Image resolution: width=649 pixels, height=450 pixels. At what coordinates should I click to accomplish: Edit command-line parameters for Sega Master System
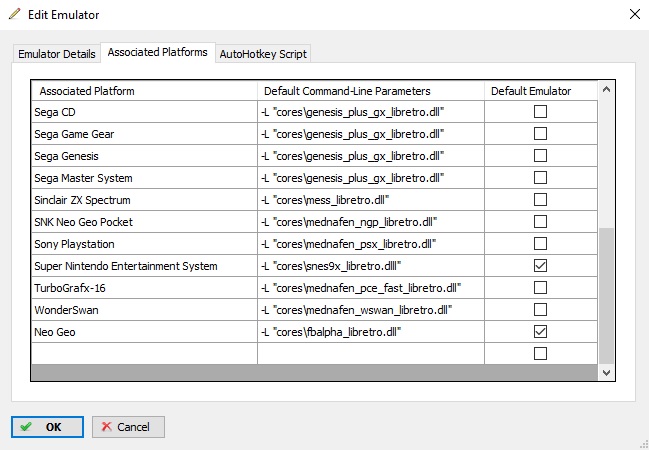371,178
